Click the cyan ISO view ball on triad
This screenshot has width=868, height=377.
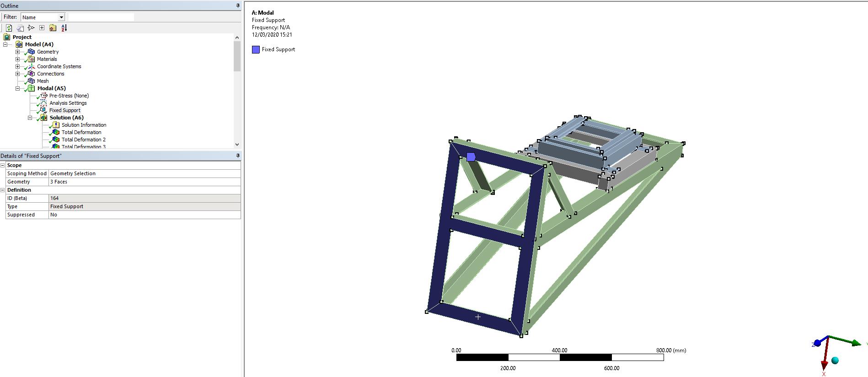835,361
